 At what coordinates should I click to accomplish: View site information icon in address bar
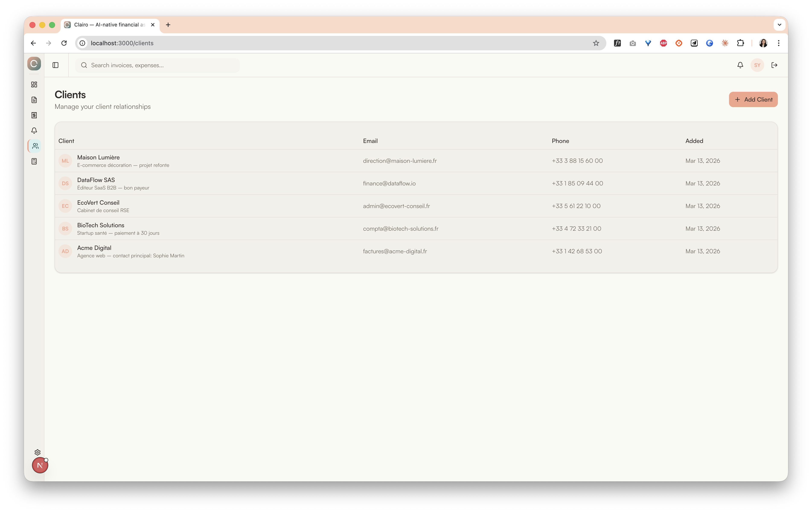pyautogui.click(x=82, y=43)
